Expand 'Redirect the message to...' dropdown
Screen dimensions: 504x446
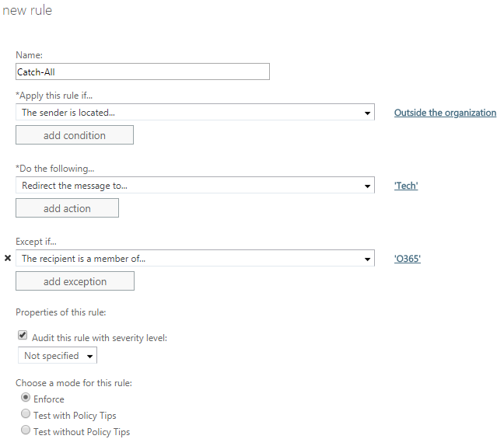point(195,185)
